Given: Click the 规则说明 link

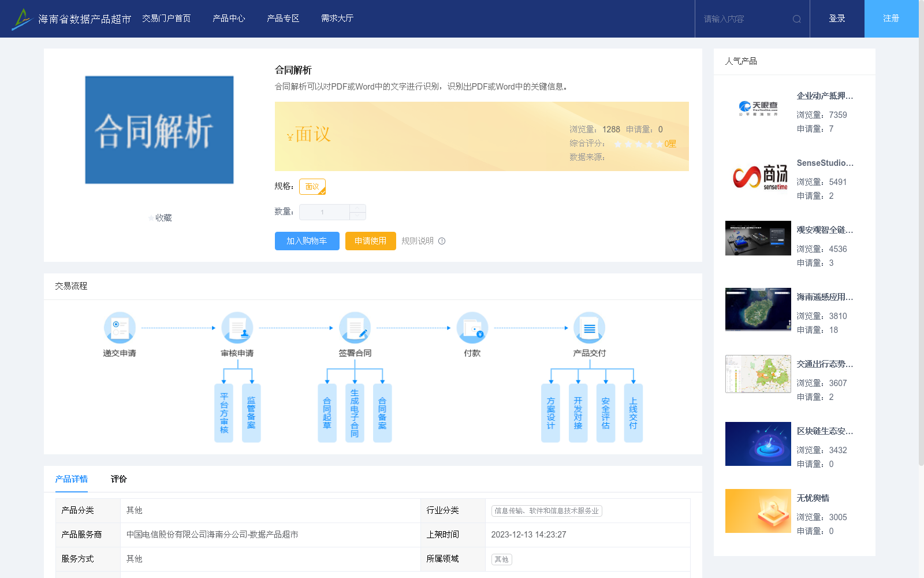Looking at the screenshot, I should (x=418, y=241).
